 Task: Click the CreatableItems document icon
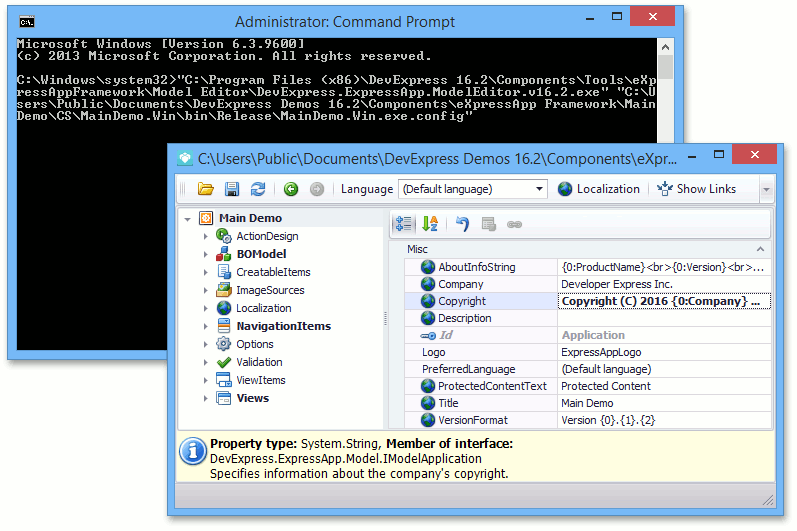click(x=224, y=272)
